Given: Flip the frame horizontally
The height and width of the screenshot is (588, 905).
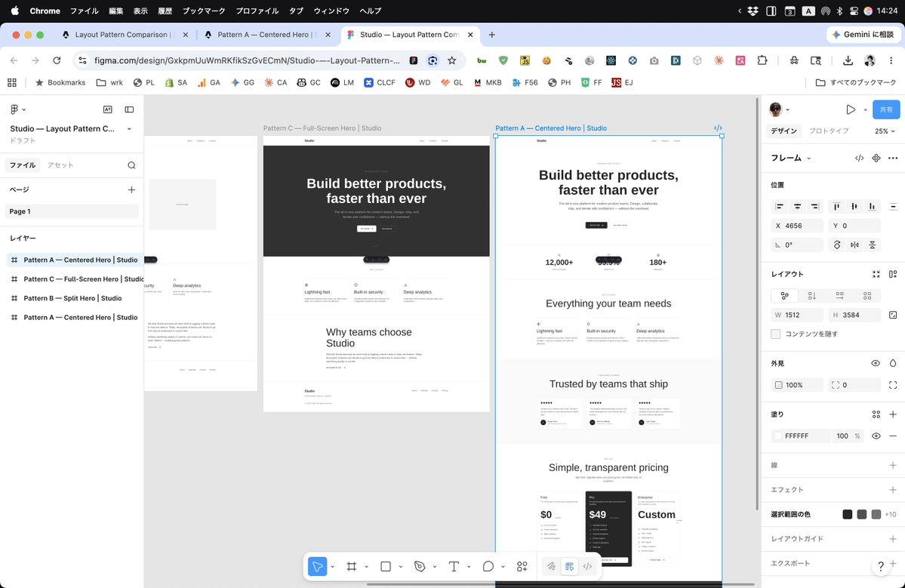Looking at the screenshot, I should coord(854,245).
